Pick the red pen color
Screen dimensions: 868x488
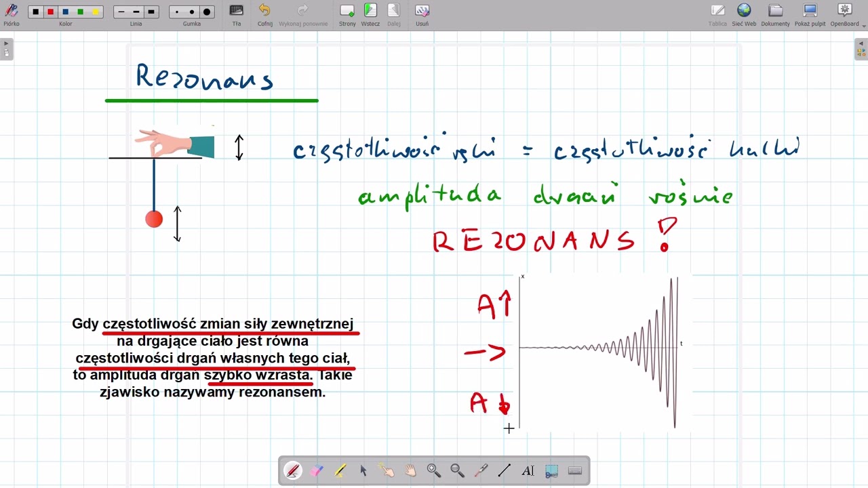pyautogui.click(x=50, y=12)
